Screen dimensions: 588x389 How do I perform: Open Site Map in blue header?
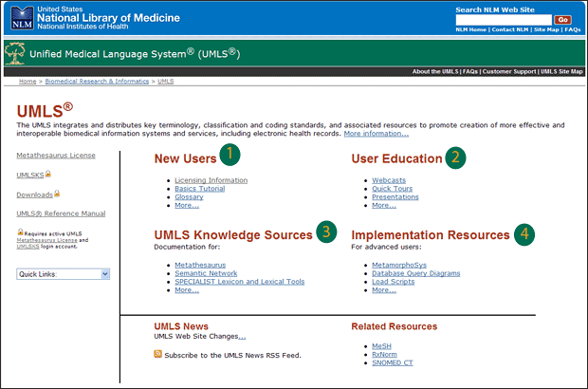(546, 29)
